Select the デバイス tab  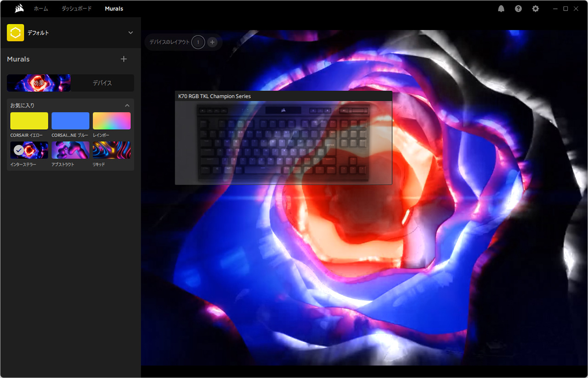click(x=102, y=83)
